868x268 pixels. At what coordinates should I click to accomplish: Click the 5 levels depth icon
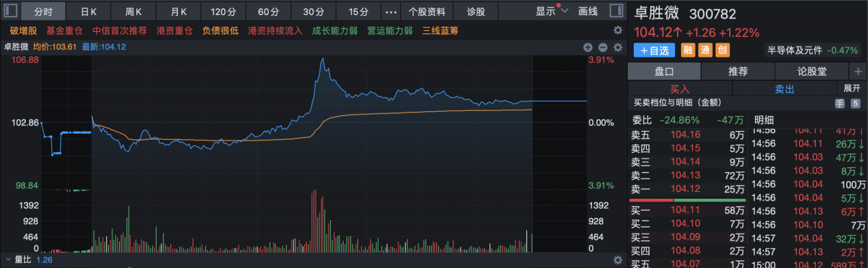(855, 103)
